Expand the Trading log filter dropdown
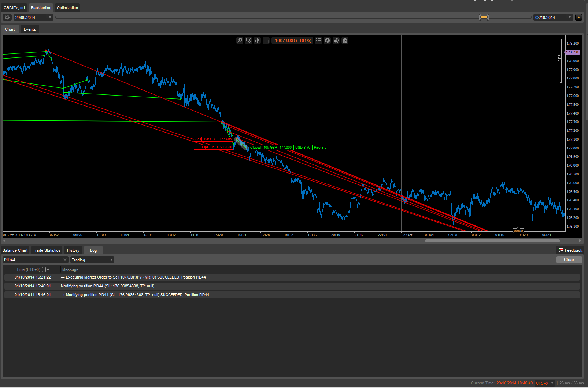588x388 pixels. [92, 260]
